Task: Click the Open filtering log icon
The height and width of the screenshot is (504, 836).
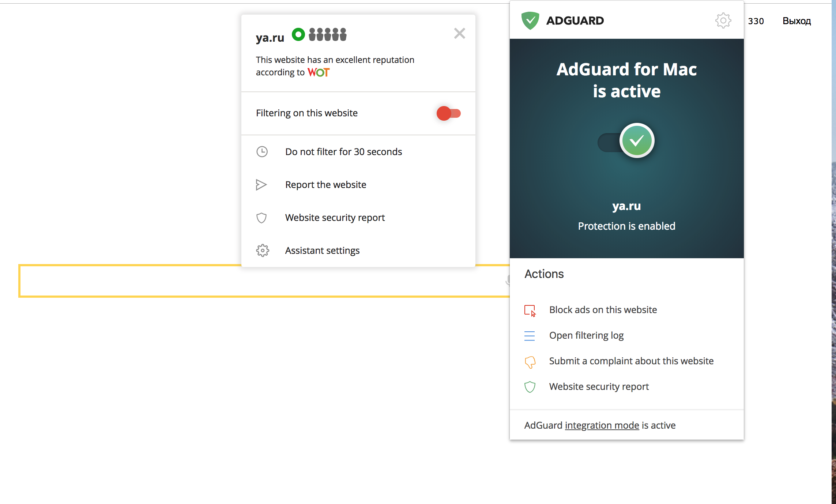Action: click(530, 335)
